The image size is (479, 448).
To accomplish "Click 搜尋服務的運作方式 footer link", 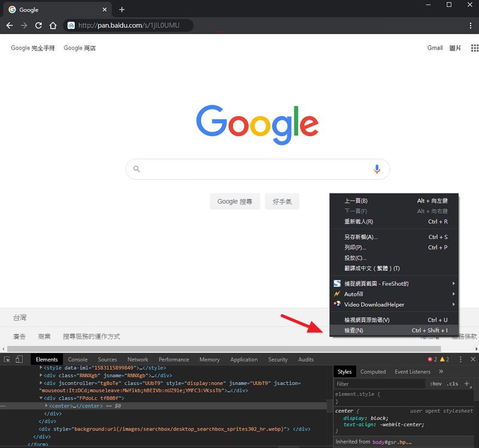I will point(92,337).
